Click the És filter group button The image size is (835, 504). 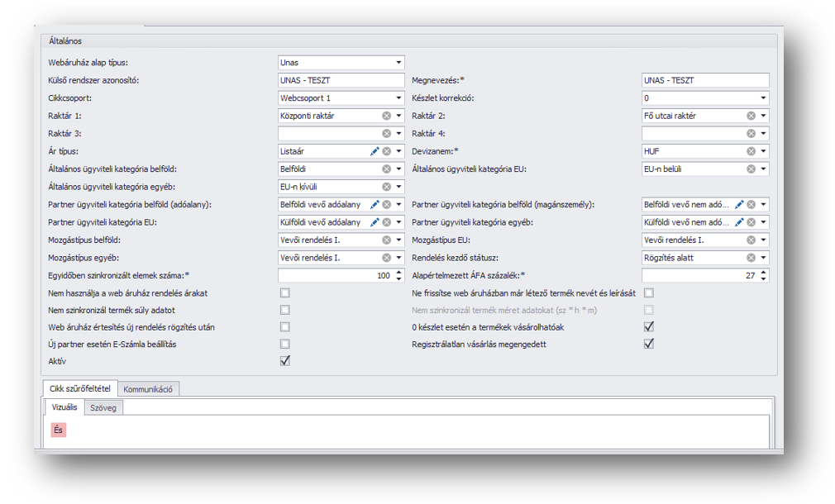click(x=58, y=430)
